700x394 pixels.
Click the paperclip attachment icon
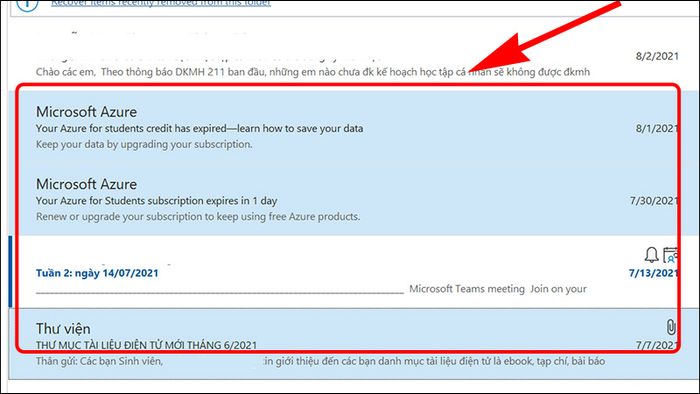click(x=671, y=327)
